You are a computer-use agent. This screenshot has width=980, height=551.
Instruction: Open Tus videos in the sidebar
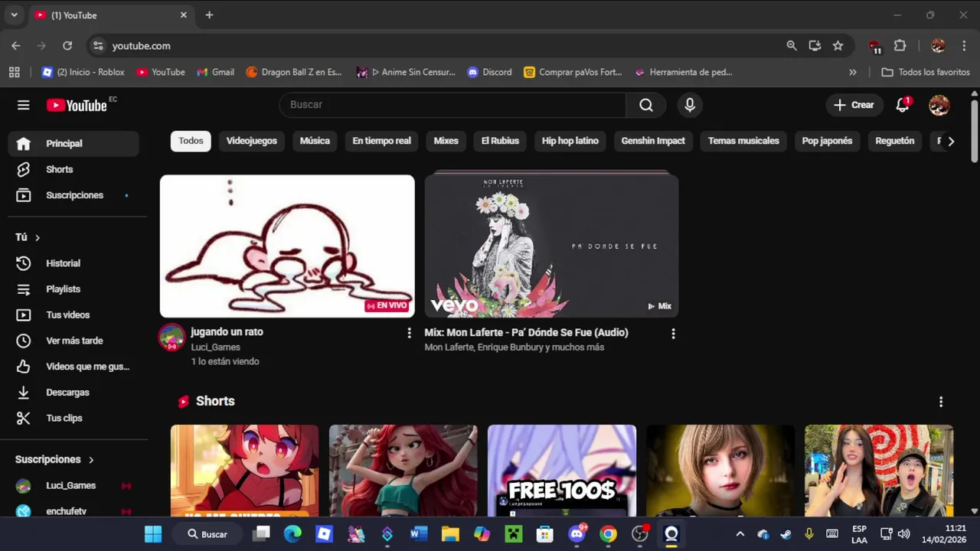(x=73, y=315)
